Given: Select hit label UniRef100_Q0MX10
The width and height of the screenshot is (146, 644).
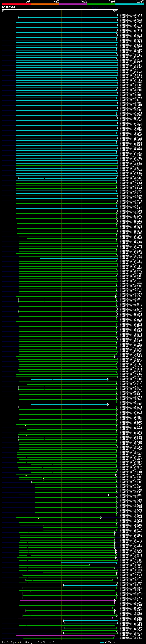Looking at the screenshot, I should 131,93.
